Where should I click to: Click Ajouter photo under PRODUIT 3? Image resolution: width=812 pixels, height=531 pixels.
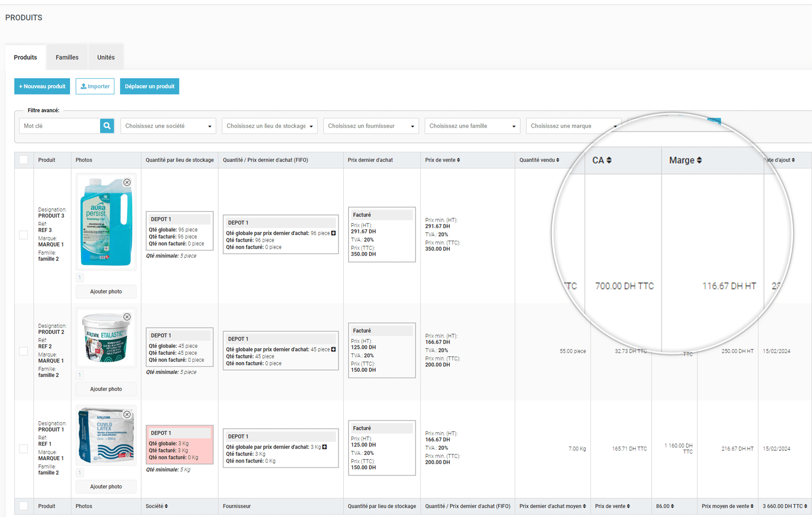click(106, 292)
